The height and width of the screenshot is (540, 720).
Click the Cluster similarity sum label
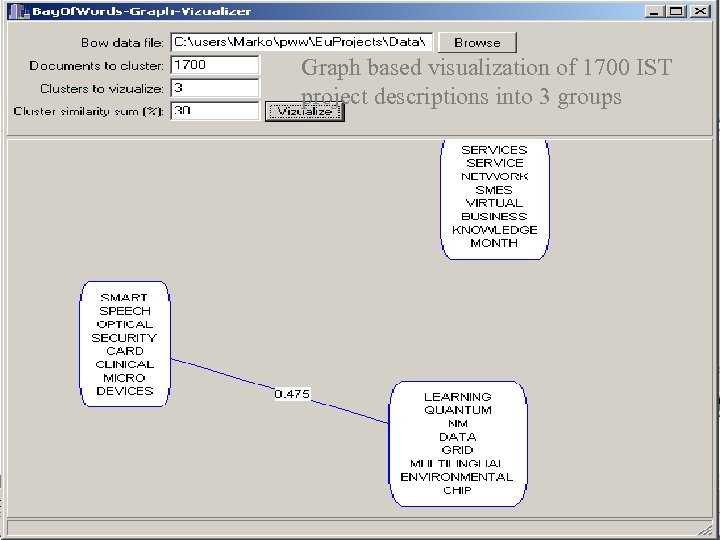coord(89,112)
